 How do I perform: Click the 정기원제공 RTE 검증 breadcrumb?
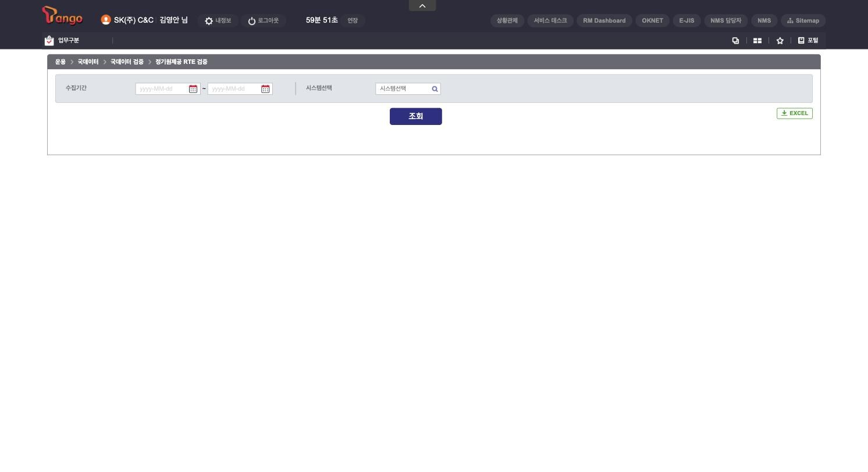point(182,62)
